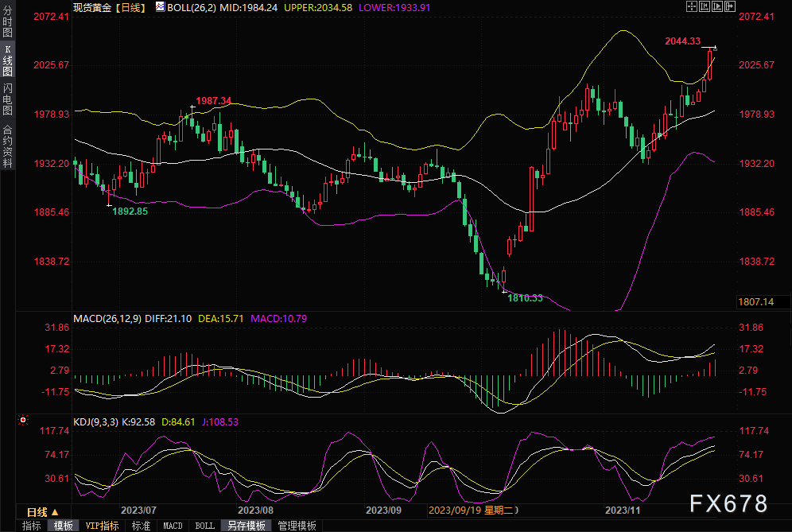Open the 闪电图 sidebar view
Viewport: 792px width, 532px height.
click(x=7, y=99)
